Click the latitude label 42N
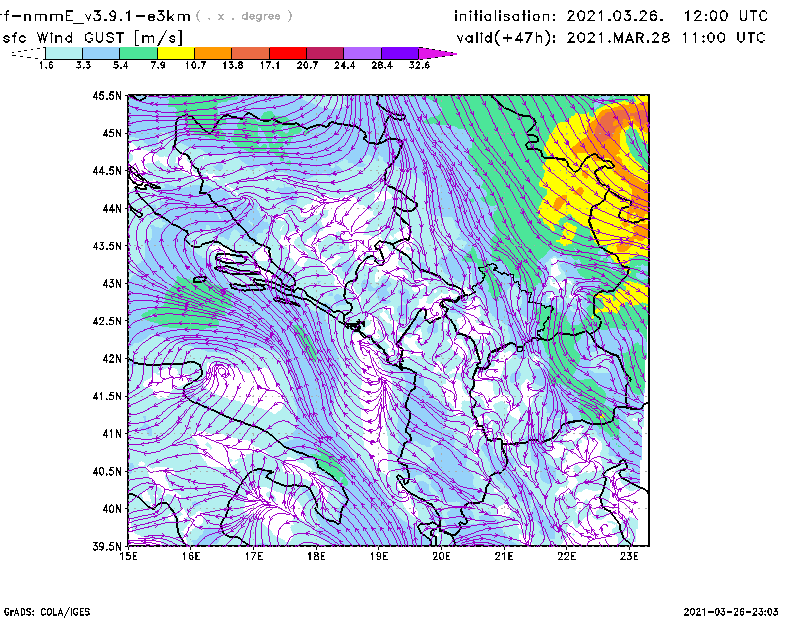Viewport: 800px width, 618px height. click(112, 359)
